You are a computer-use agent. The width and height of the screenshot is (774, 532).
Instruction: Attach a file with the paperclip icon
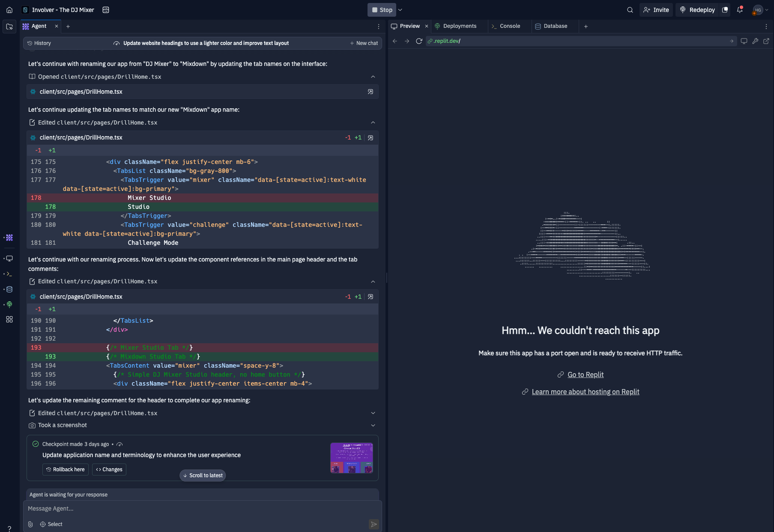point(30,524)
